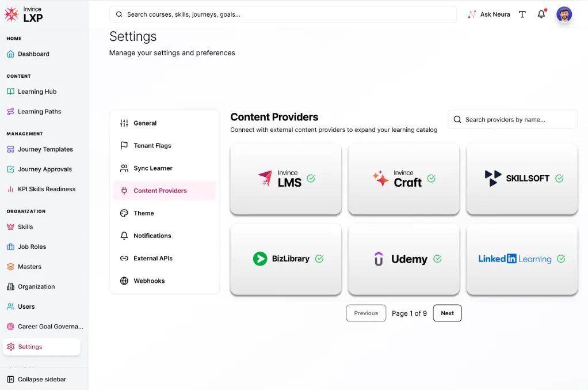Click the General sliders icon
This screenshot has width=588, height=390.
point(124,123)
